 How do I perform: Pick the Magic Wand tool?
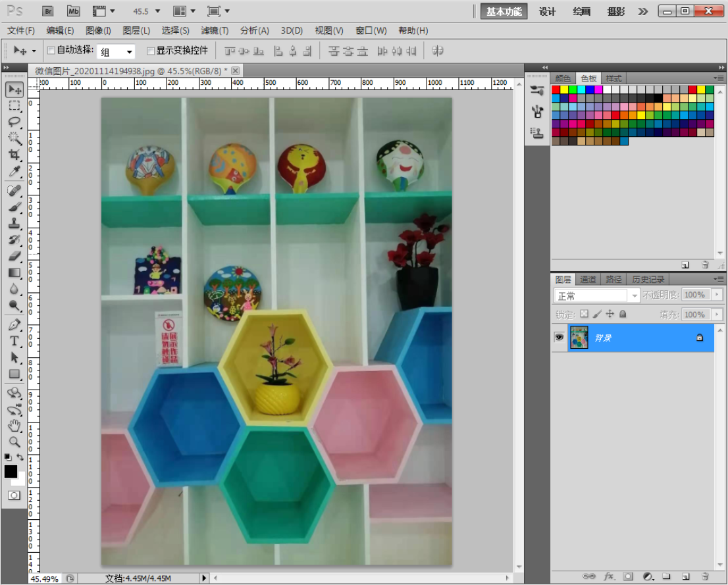(14, 138)
